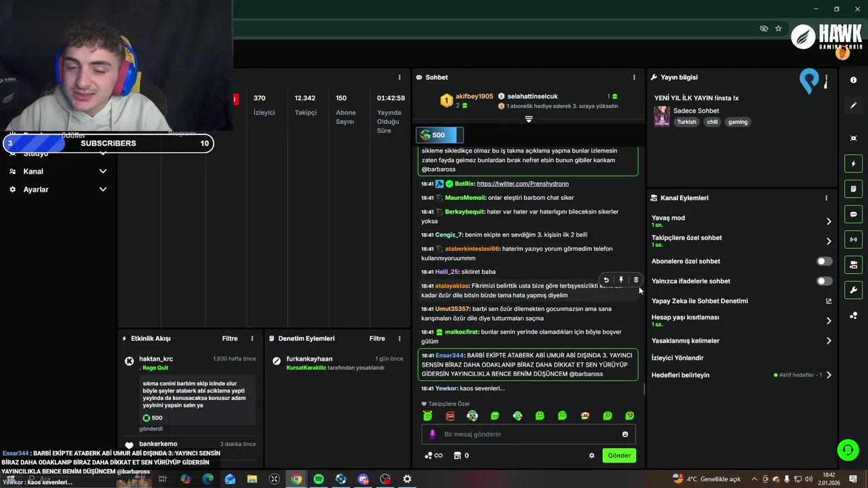
Task: Click the gaming stream tag
Action: [x=738, y=122]
